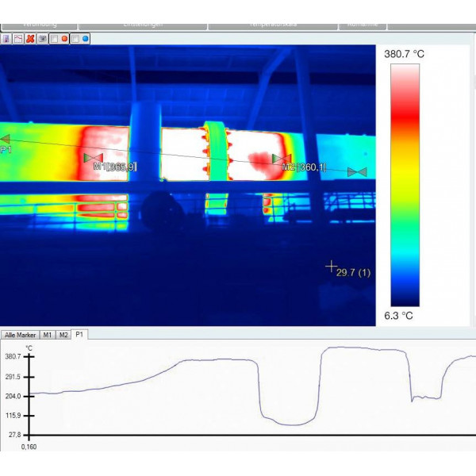Toggle the checkbox beside the blue circle
Screen dimensions: 476x476
point(75,38)
